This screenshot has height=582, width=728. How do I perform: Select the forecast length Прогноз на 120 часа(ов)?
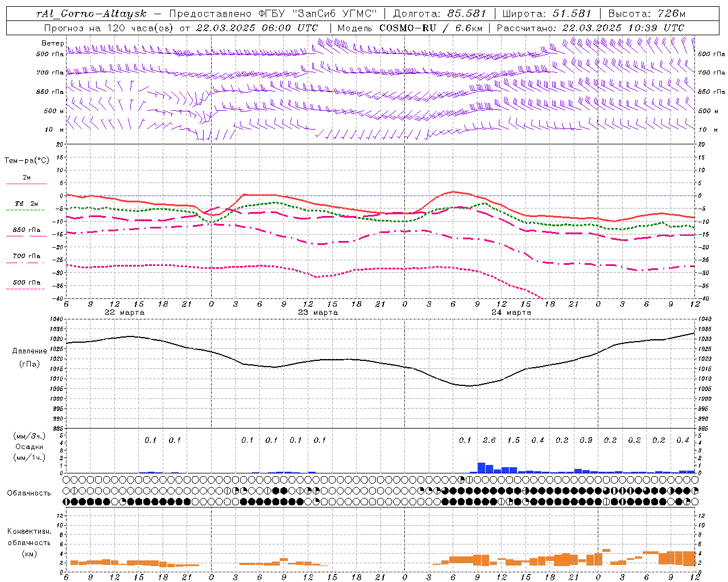click(x=109, y=28)
